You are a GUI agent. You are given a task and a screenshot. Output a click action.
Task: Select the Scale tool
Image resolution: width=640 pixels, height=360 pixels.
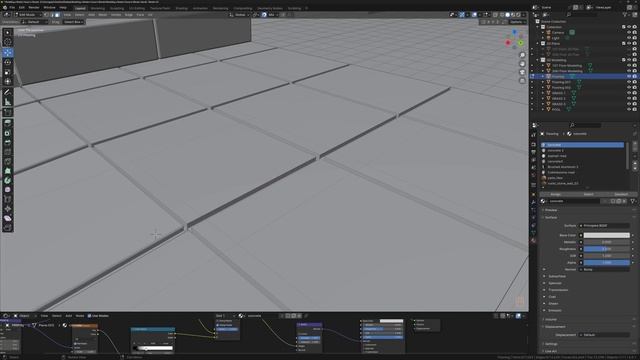pyautogui.click(x=8, y=72)
